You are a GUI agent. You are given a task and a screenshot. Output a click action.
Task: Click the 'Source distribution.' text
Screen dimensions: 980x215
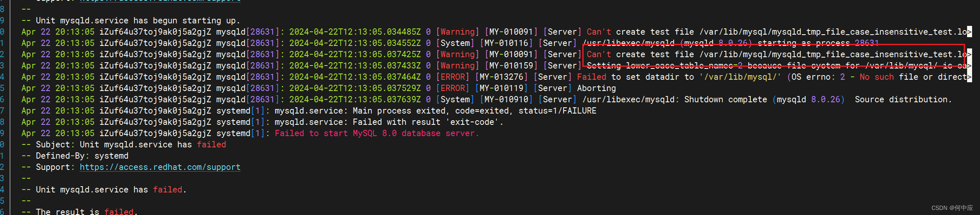click(x=903, y=99)
